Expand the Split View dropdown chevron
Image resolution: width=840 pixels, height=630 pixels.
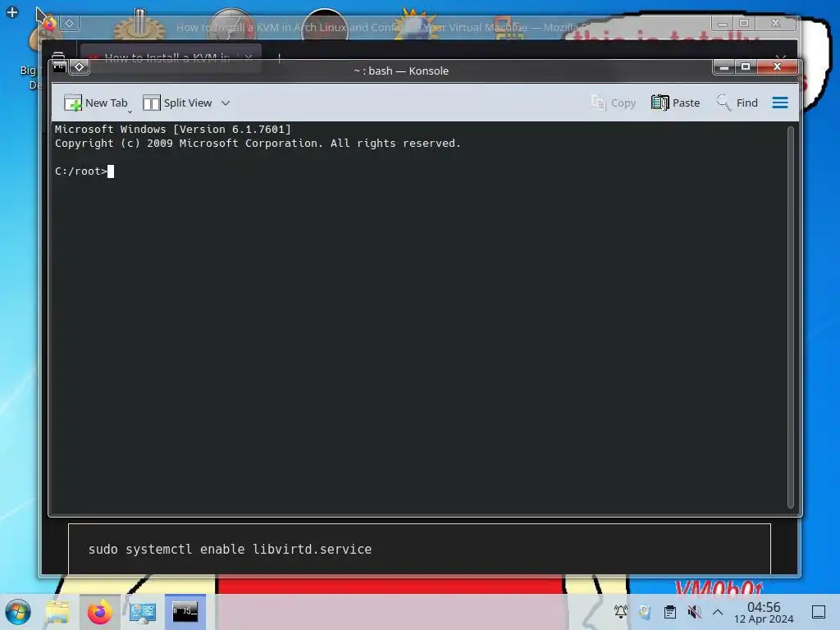coord(226,103)
